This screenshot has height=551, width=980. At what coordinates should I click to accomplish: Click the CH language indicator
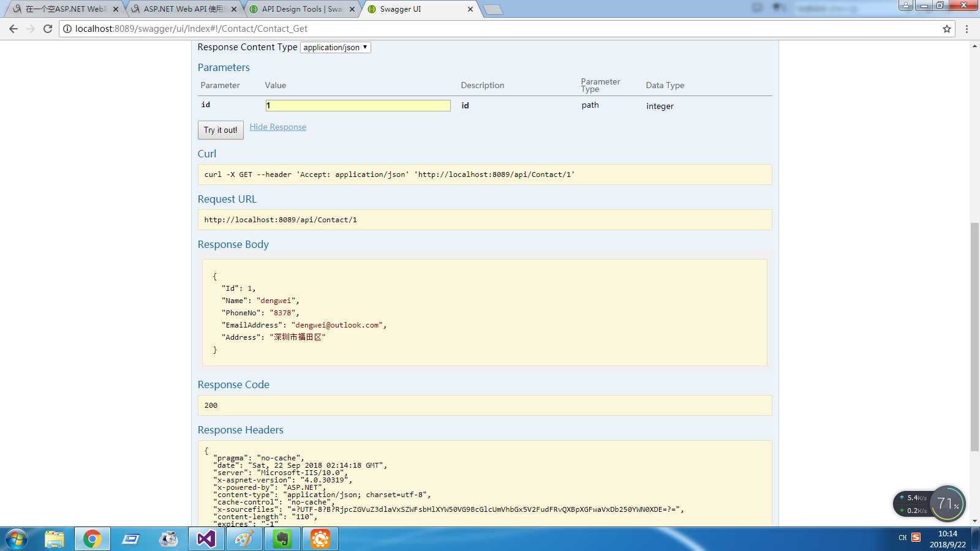click(x=902, y=538)
